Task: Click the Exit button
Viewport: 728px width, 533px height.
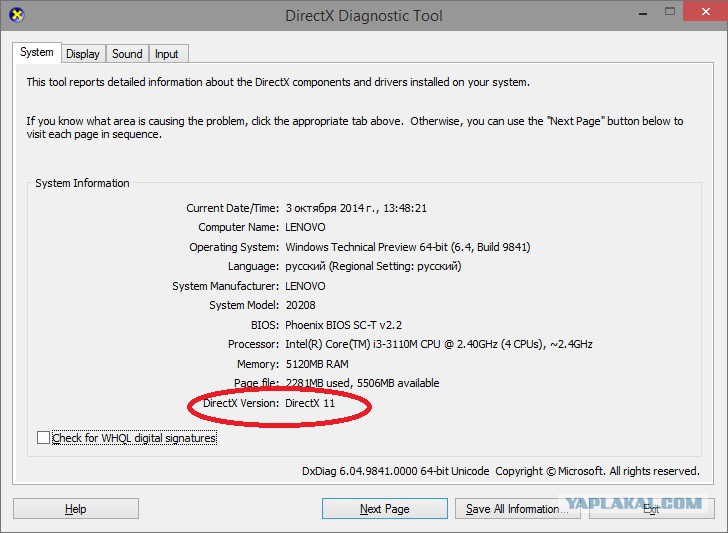Action: 651,508
